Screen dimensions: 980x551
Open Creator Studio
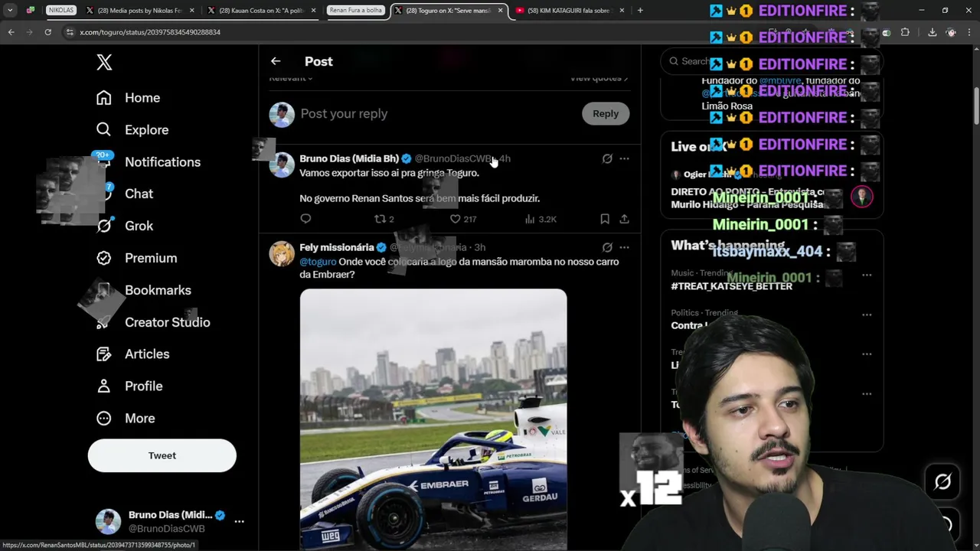(153, 322)
